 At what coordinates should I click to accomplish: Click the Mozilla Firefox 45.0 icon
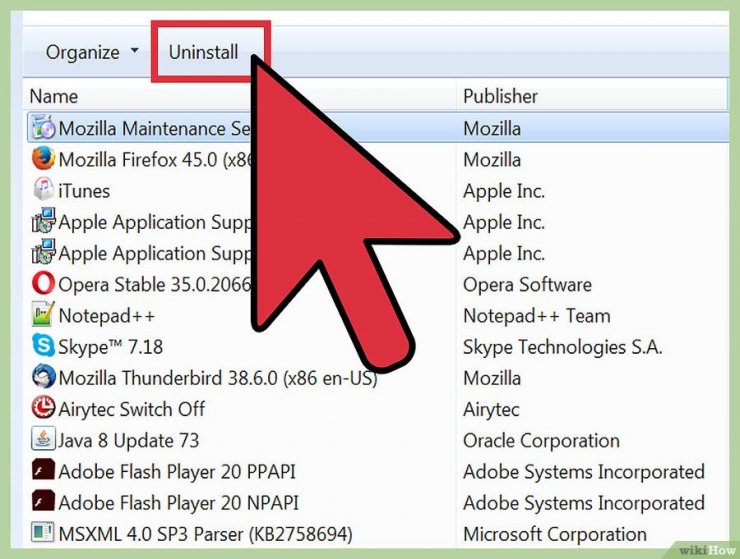click(43, 158)
